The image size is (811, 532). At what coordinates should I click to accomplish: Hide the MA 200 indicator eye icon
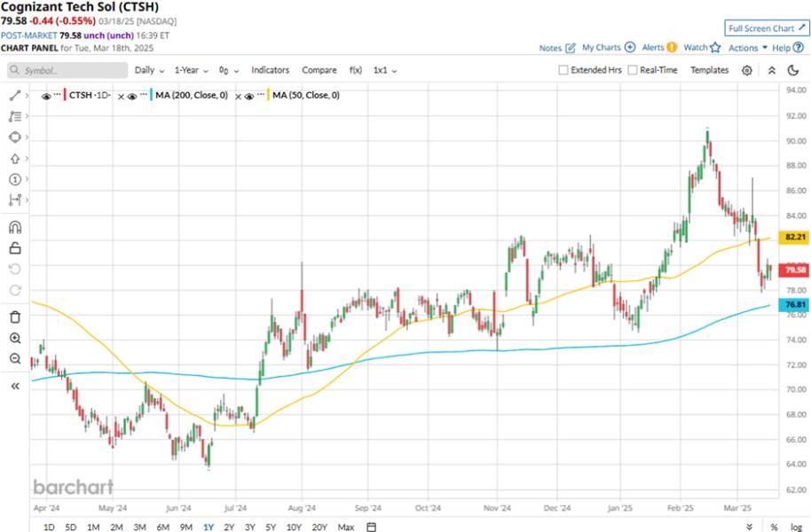tap(132, 96)
